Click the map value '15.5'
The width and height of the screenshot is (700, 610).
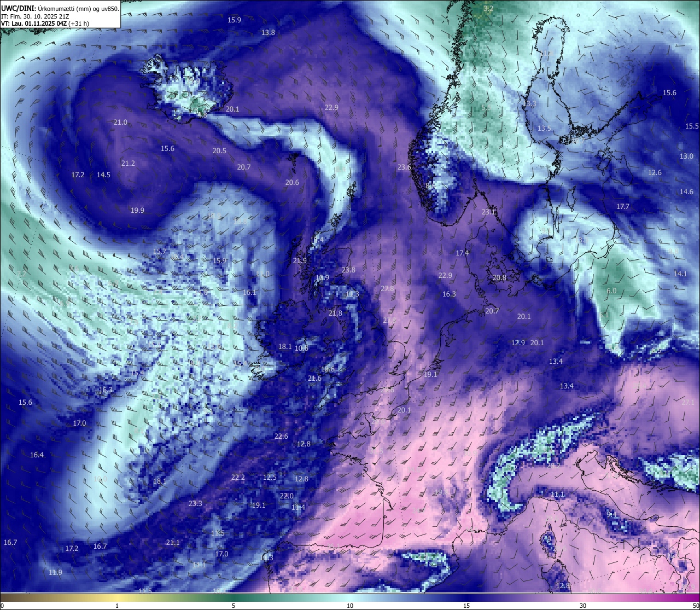coord(692,126)
